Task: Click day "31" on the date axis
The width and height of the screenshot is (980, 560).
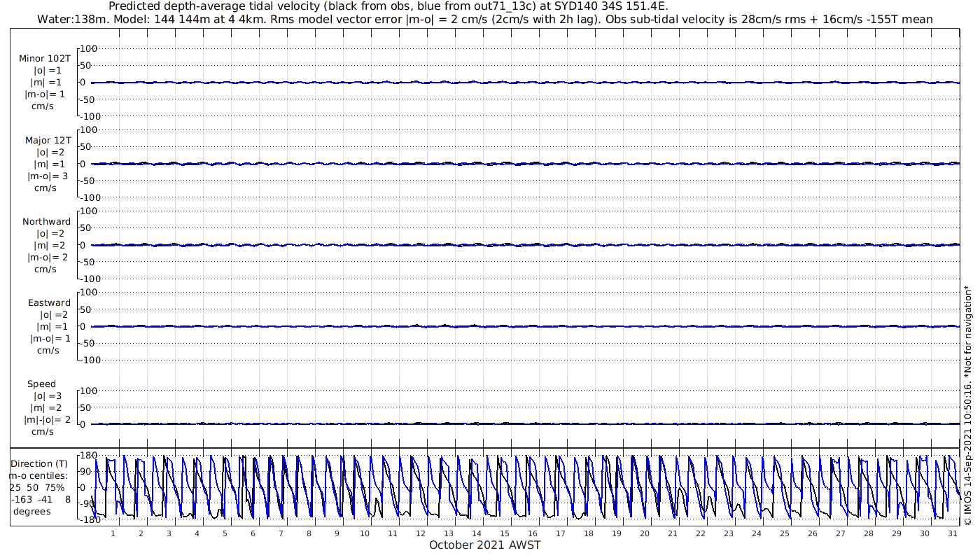Action: click(953, 533)
